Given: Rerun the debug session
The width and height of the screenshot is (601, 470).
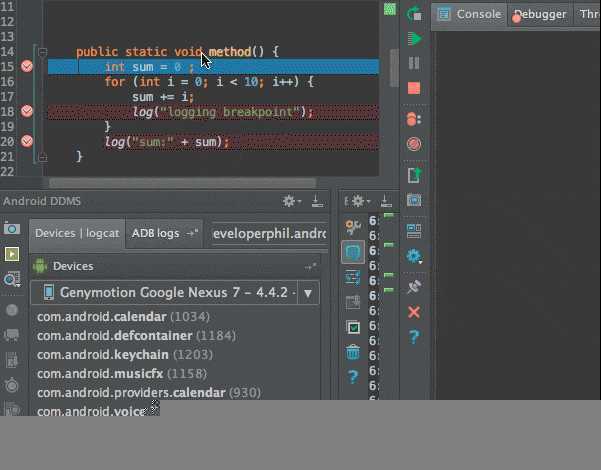Looking at the screenshot, I should click(x=414, y=14).
